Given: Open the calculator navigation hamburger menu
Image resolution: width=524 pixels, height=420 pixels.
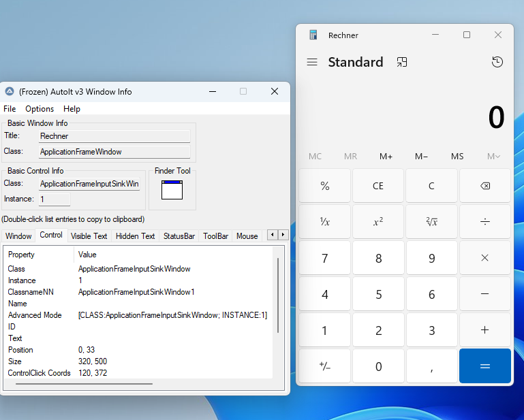Looking at the screenshot, I should pyautogui.click(x=312, y=62).
